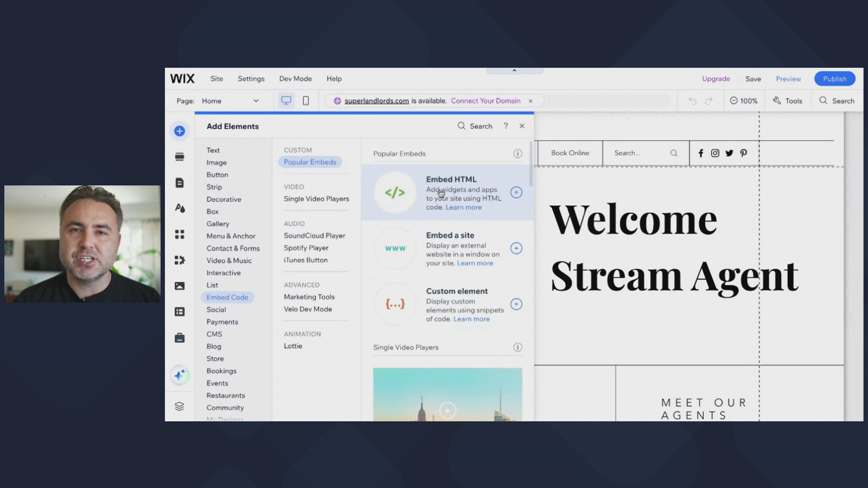Click Book Online in site header
The width and height of the screenshot is (868, 488).
click(x=570, y=153)
